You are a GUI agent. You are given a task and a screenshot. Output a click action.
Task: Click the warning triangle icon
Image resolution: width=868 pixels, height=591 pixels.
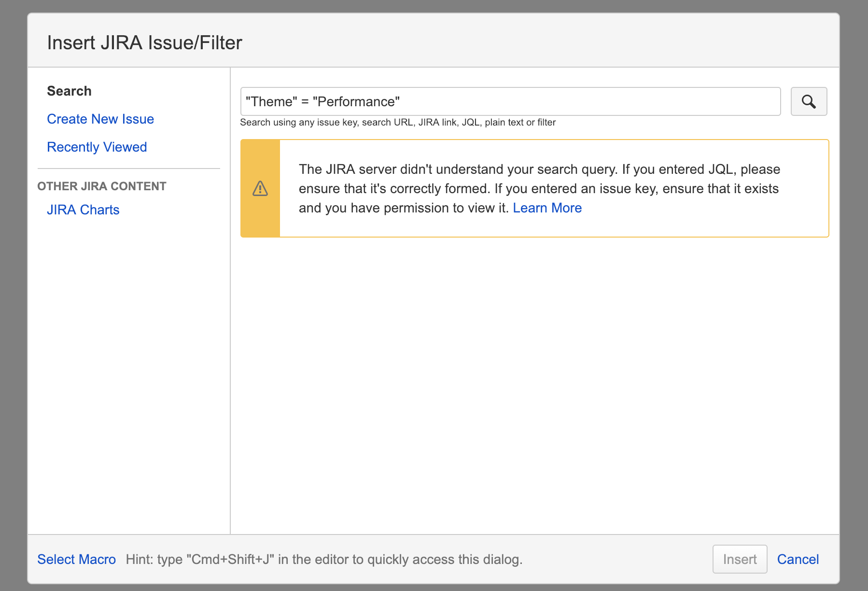pyautogui.click(x=260, y=188)
